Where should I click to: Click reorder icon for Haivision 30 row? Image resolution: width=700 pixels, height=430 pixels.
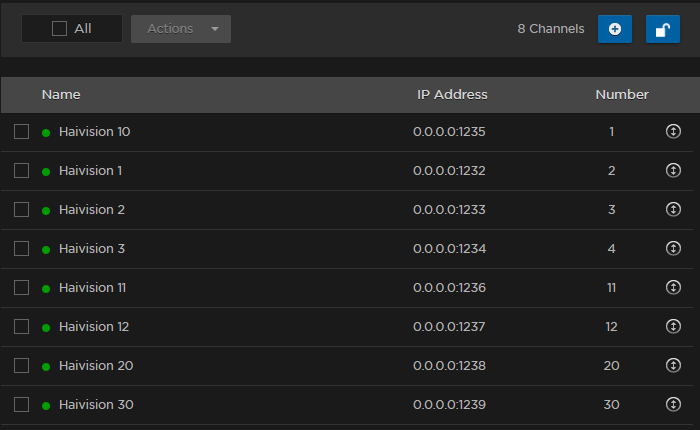(x=673, y=405)
